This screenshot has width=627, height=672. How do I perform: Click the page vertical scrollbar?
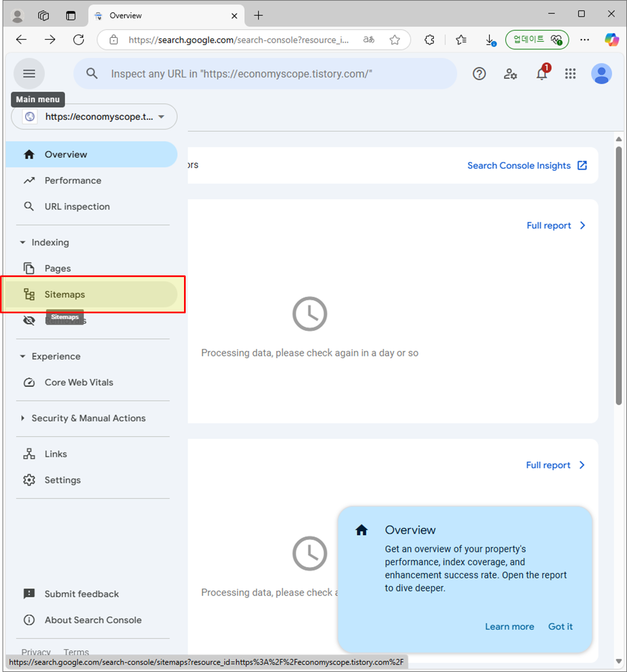point(619,275)
